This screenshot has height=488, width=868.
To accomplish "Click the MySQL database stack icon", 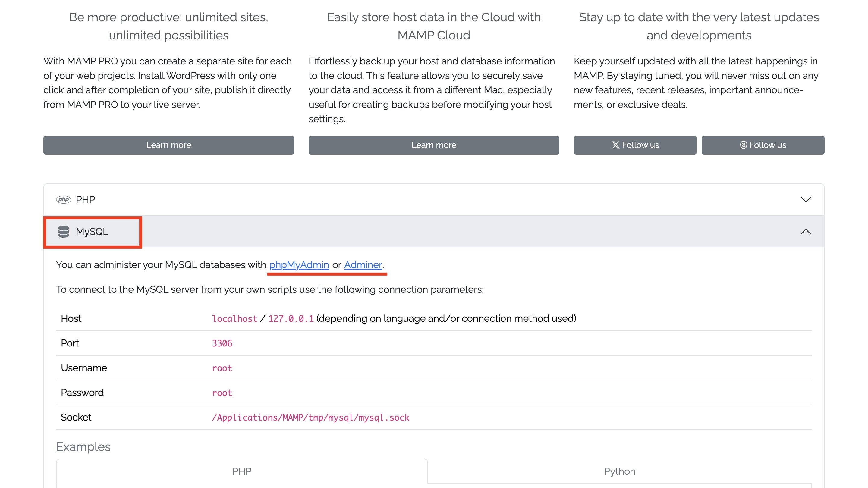I will click(x=63, y=232).
